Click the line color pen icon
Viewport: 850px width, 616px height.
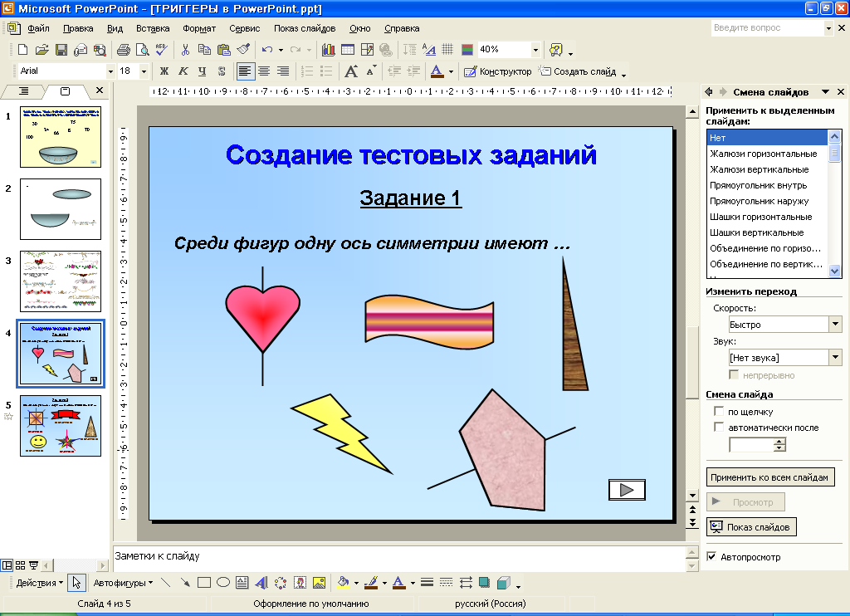371,583
